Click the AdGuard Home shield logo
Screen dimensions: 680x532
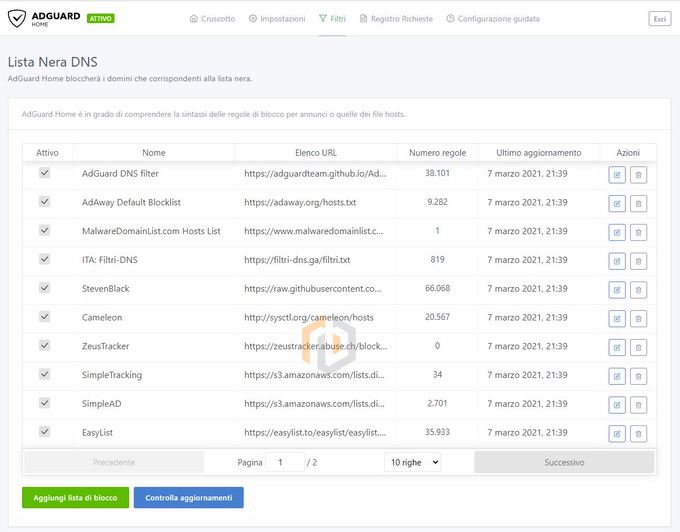[17, 19]
